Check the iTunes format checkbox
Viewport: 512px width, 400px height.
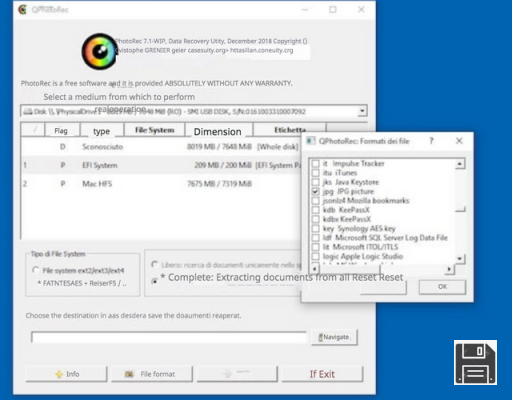click(x=315, y=173)
